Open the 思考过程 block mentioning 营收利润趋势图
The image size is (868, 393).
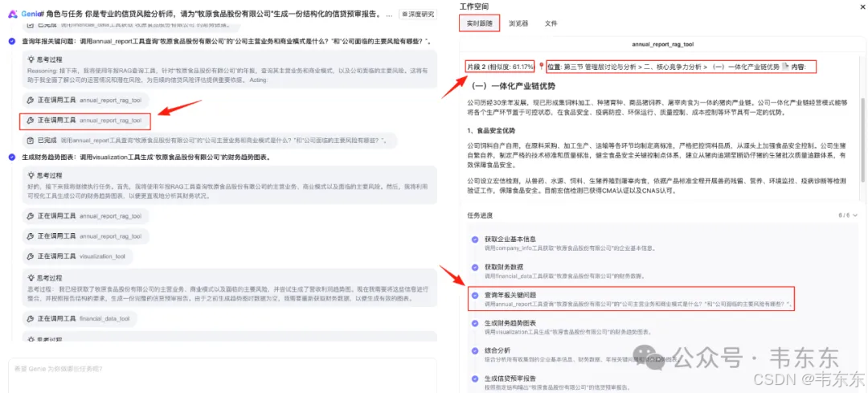tap(230, 289)
